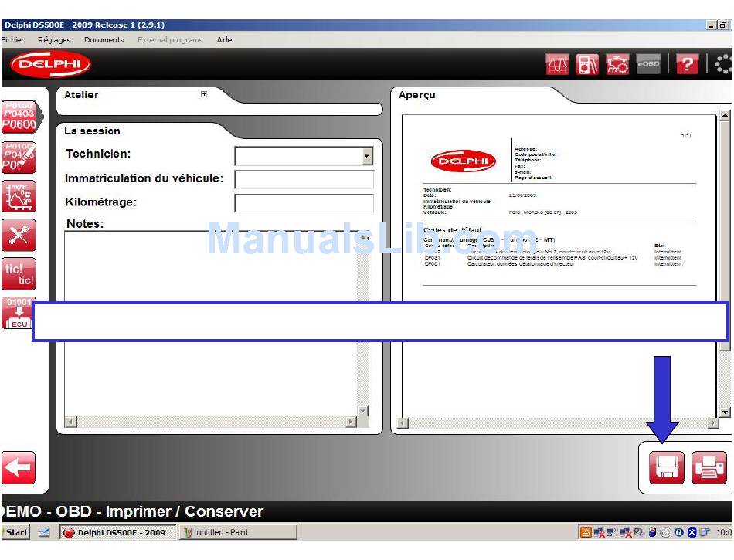Image resolution: width=734 pixels, height=560 pixels.
Task: Click the "Atelier" panel heading
Action: coord(81,95)
